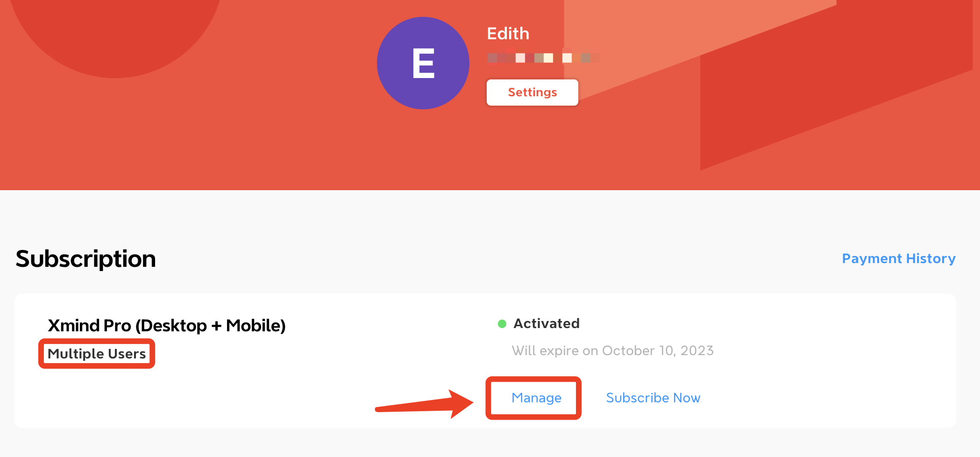Screen dimensions: 980x457
Task: Click the Edith username text
Action: coord(508,34)
